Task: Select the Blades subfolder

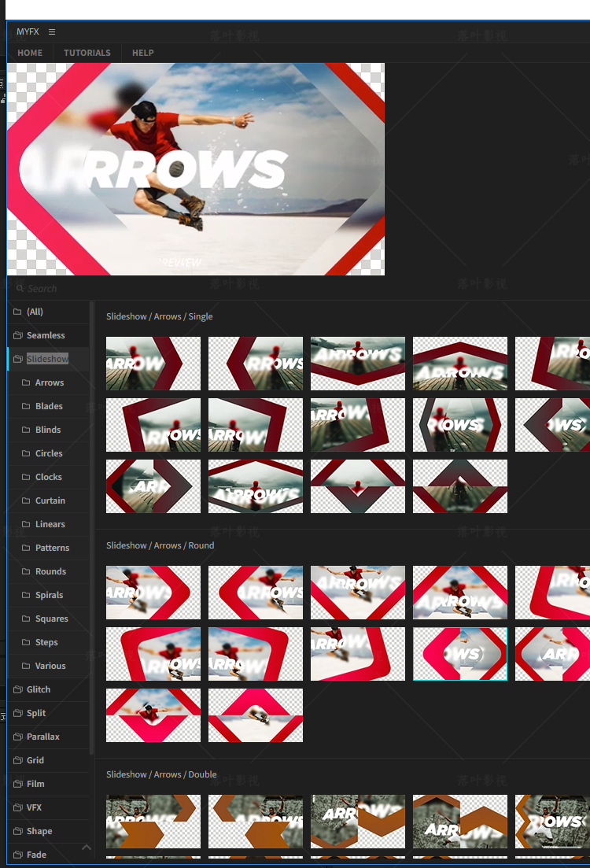Action: [49, 406]
